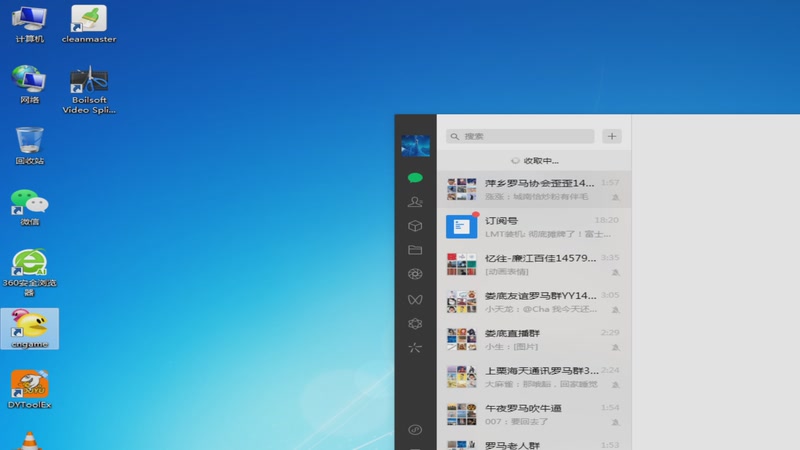The height and width of the screenshot is (450, 800).
Task: Click LMT装机 preview text under 订阅号
Action: pos(547,234)
